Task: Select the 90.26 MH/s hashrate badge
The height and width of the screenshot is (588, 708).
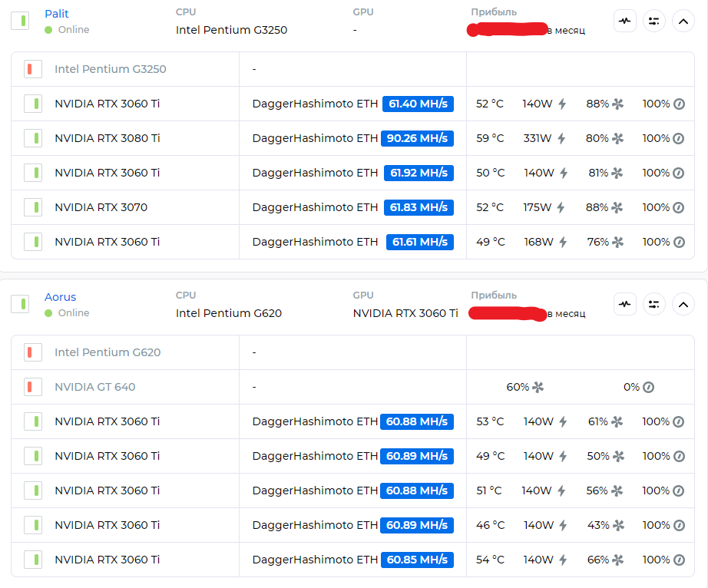Action: click(417, 138)
